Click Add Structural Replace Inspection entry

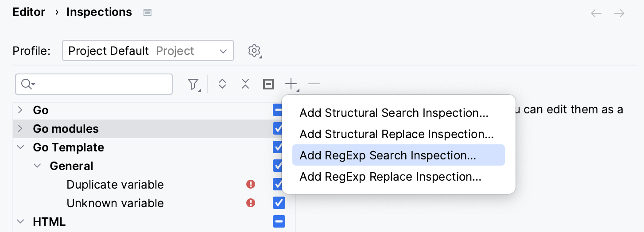point(396,134)
